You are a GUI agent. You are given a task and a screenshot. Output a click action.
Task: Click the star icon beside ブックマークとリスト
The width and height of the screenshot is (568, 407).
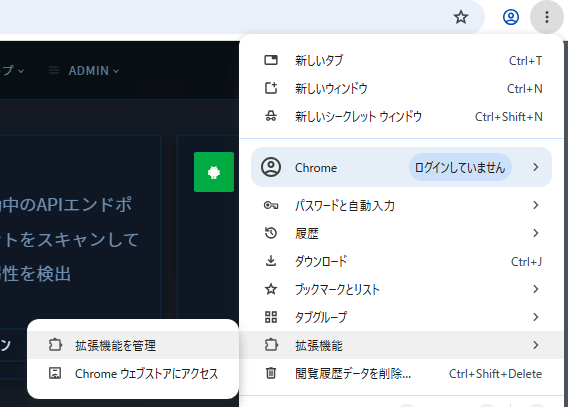coord(271,289)
